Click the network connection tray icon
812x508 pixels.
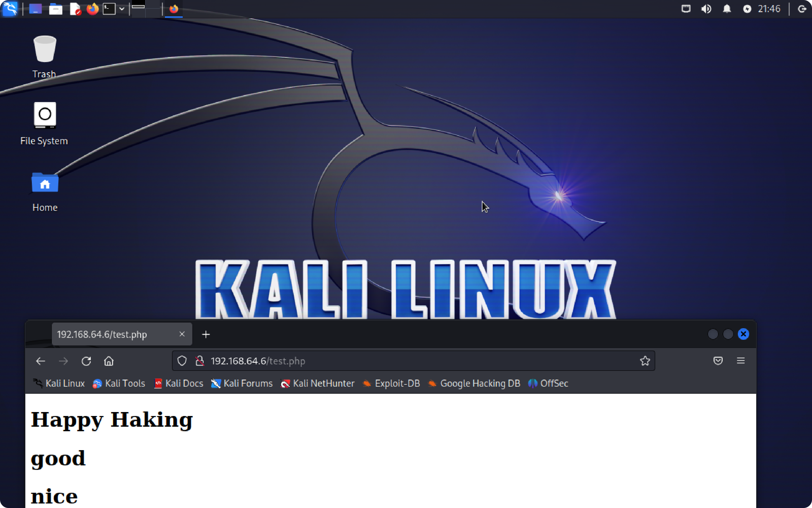pyautogui.click(x=686, y=9)
